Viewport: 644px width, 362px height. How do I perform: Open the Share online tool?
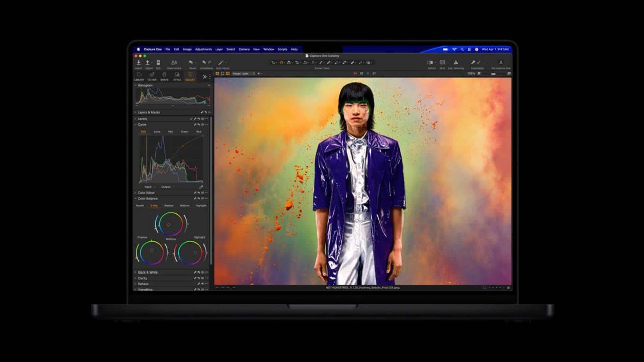click(174, 63)
